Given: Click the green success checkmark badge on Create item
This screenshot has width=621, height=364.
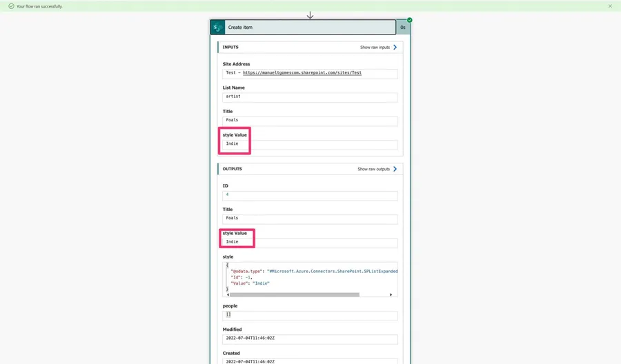Looking at the screenshot, I should (409, 20).
